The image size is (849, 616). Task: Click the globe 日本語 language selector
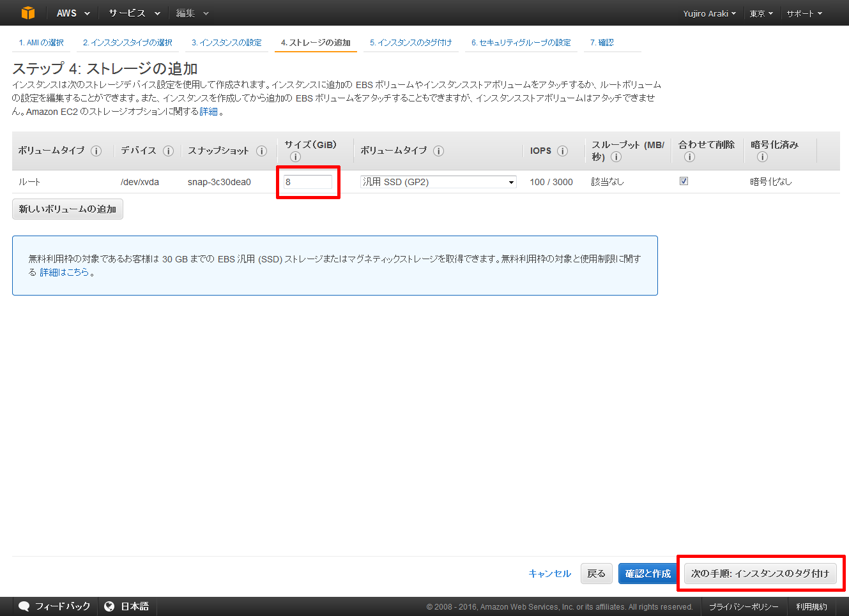click(x=126, y=606)
